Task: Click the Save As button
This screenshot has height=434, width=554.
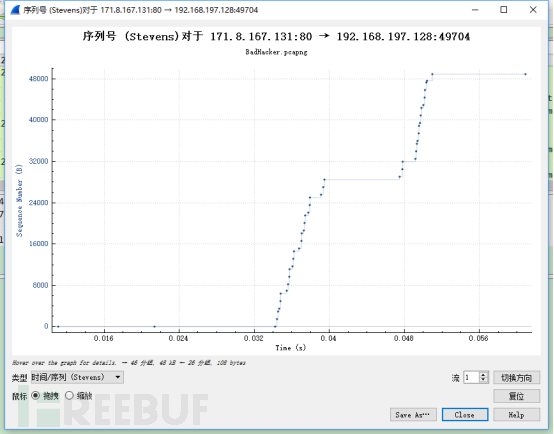Action: point(413,415)
